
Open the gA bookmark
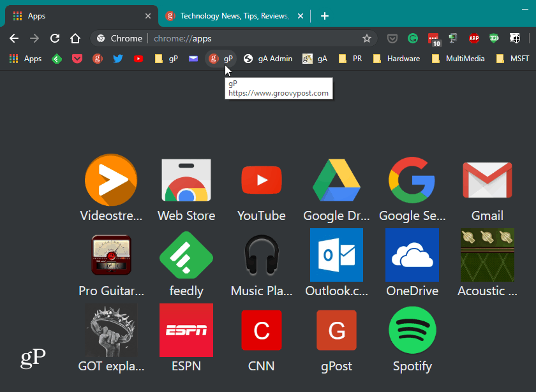click(315, 59)
